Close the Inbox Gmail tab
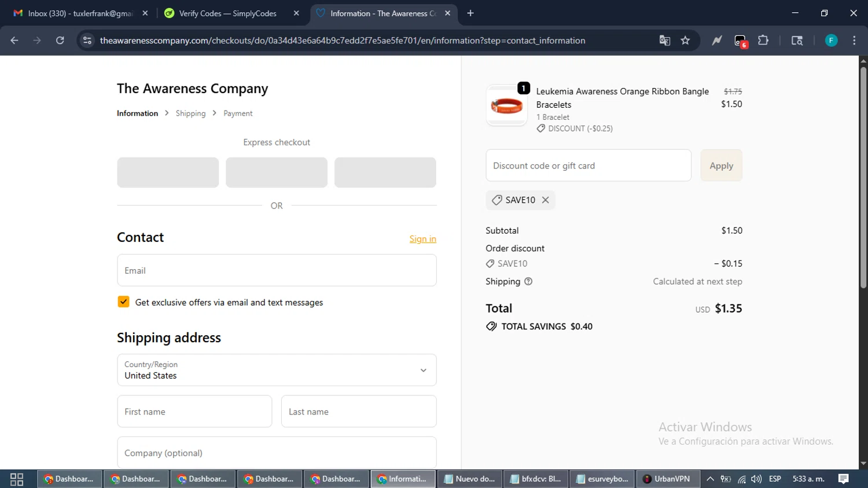 (145, 13)
